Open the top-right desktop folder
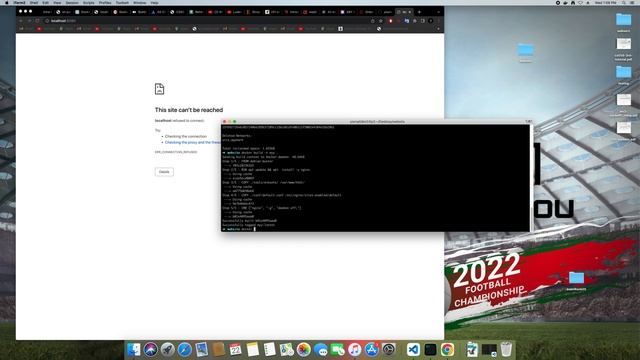 pyautogui.click(x=623, y=20)
